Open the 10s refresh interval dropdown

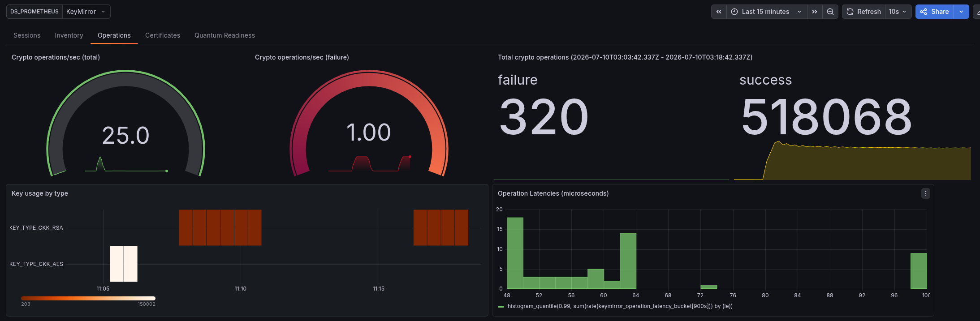[x=898, y=12]
